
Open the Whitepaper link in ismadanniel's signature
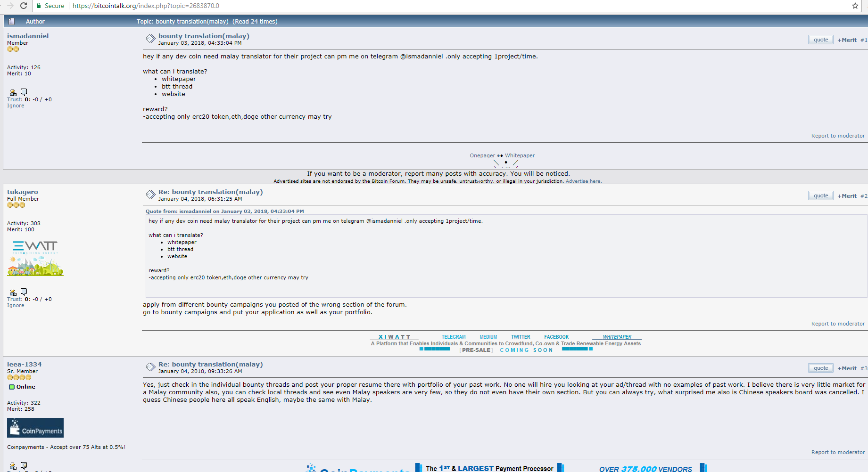[520, 155]
